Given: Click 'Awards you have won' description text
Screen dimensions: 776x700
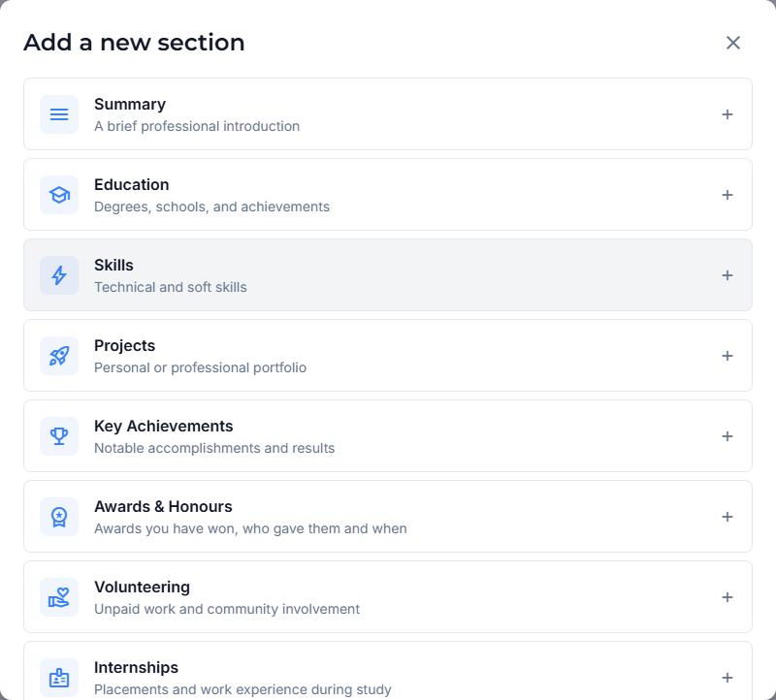Looking at the screenshot, I should [x=250, y=528].
